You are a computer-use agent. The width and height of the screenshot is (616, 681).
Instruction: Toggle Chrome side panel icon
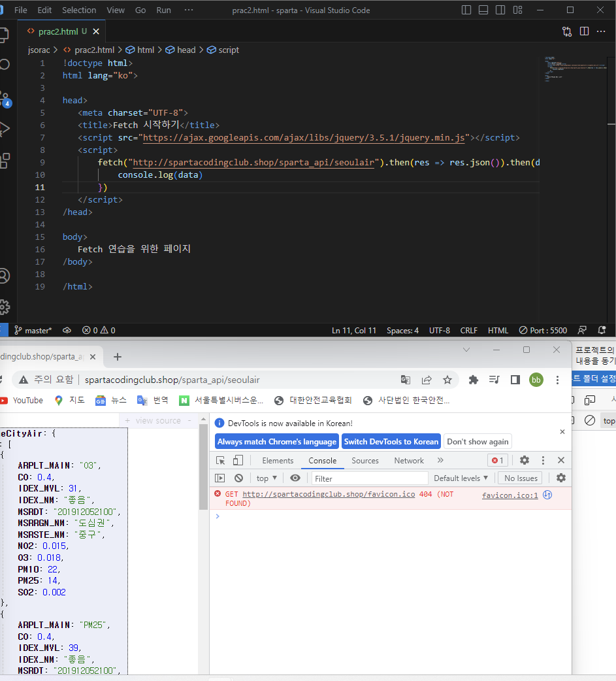tap(515, 380)
